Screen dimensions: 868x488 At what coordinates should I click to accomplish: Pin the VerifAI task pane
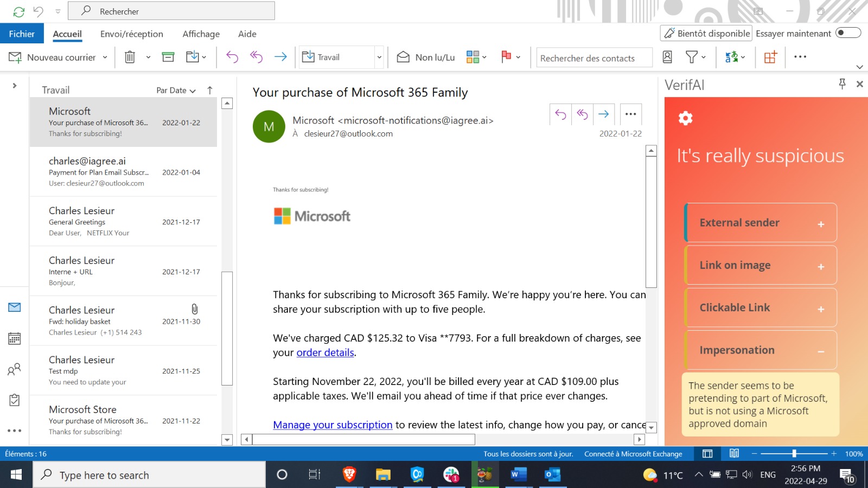[x=842, y=84]
